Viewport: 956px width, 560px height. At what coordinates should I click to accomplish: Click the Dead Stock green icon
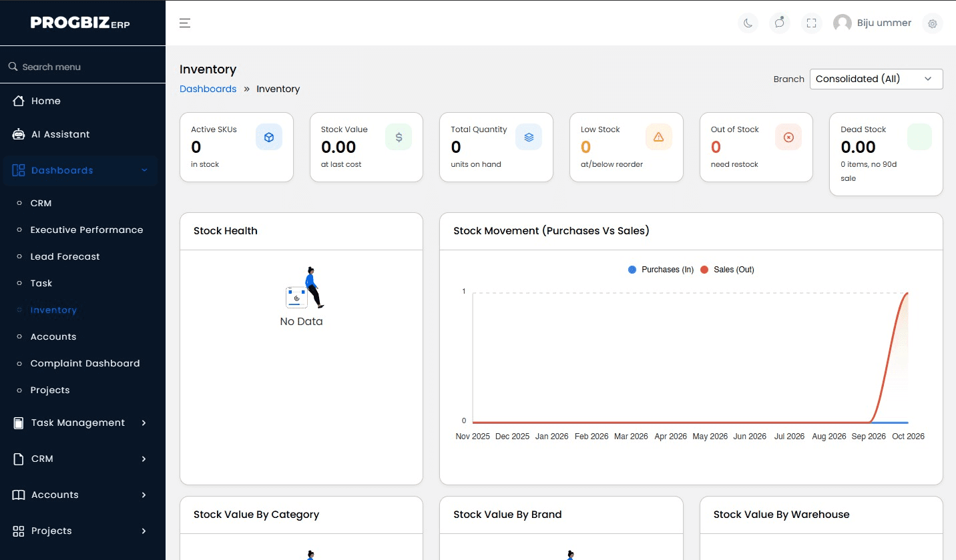pos(919,137)
